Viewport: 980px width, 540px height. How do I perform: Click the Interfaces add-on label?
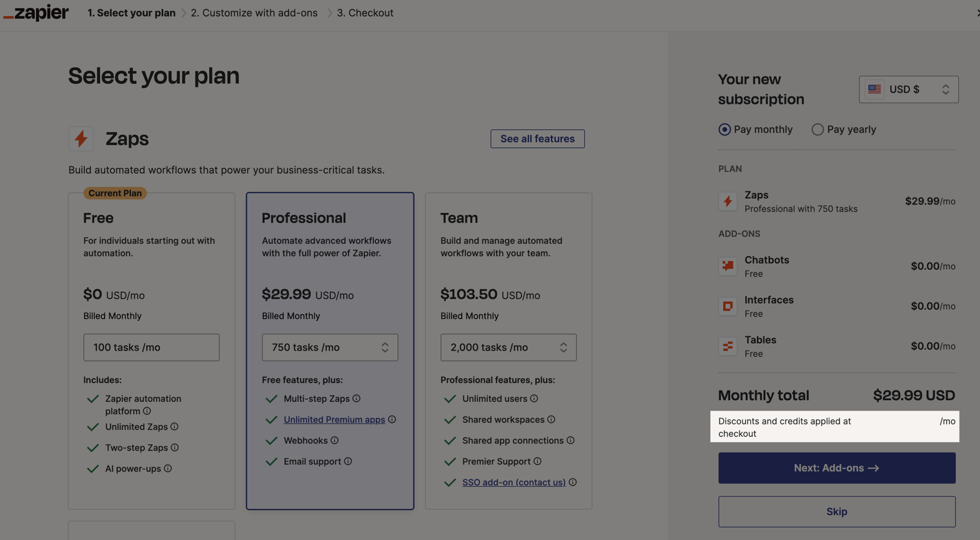coord(769,300)
